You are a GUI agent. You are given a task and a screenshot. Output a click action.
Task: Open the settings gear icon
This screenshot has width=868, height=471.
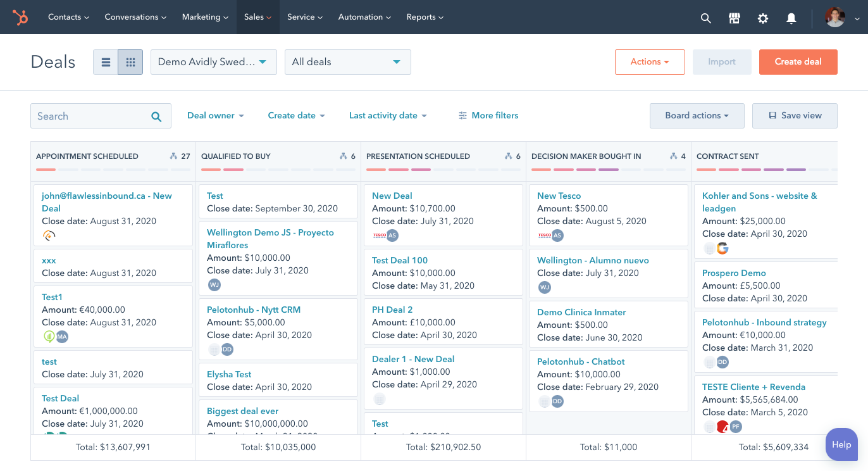point(763,18)
